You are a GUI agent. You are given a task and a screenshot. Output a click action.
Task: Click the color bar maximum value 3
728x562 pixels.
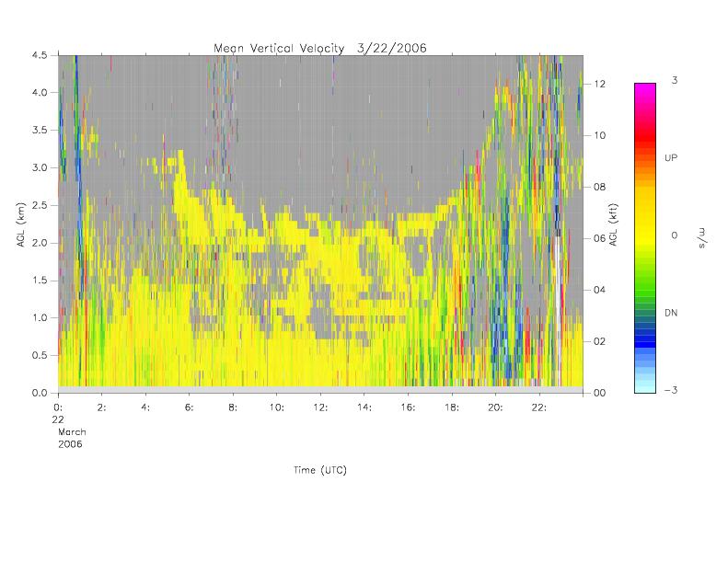(x=675, y=80)
